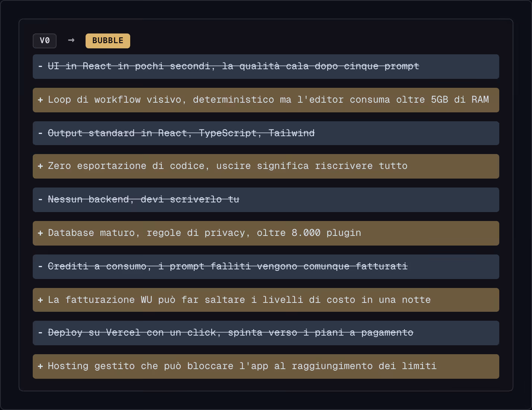Click the BUBBLE badge

(x=108, y=41)
